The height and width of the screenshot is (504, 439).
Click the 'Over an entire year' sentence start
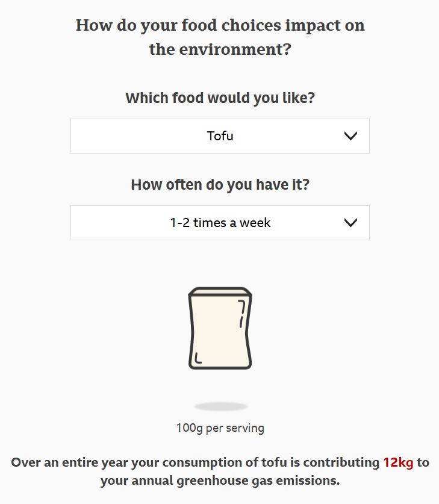70,462
